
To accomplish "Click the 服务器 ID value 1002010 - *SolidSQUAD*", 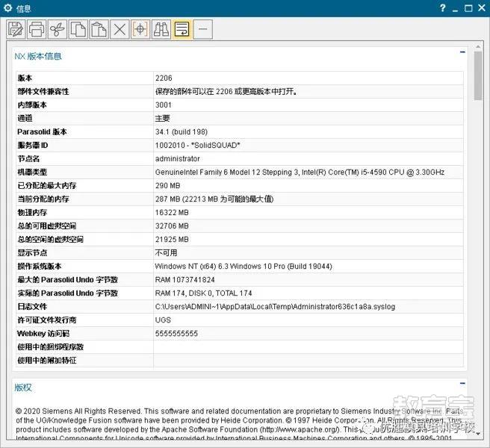I will click(197, 146).
